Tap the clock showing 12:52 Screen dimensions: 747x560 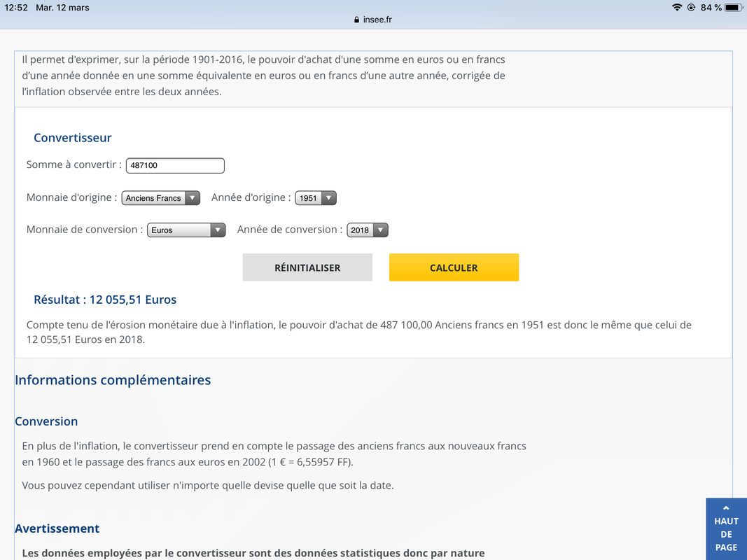coord(16,8)
